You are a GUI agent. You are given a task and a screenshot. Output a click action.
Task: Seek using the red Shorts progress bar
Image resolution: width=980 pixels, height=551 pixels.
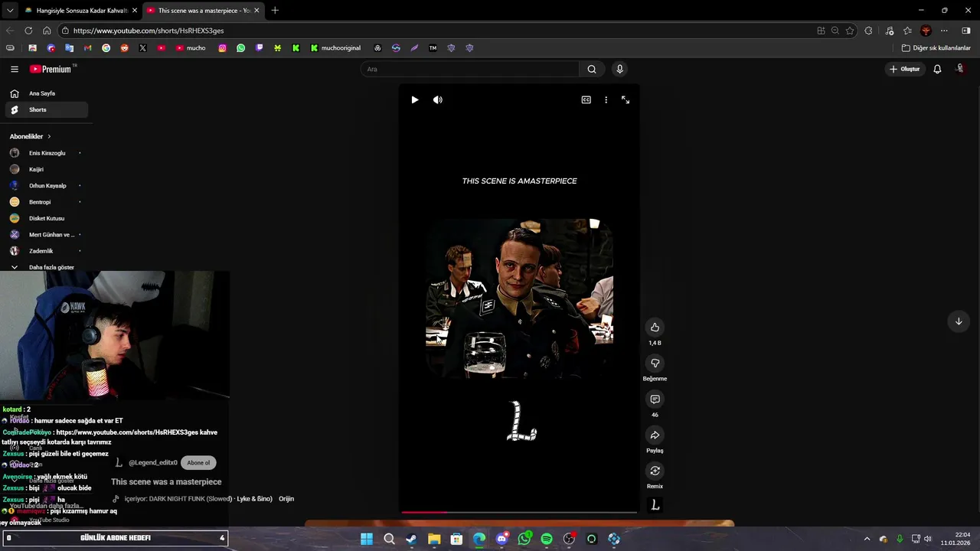(x=519, y=511)
